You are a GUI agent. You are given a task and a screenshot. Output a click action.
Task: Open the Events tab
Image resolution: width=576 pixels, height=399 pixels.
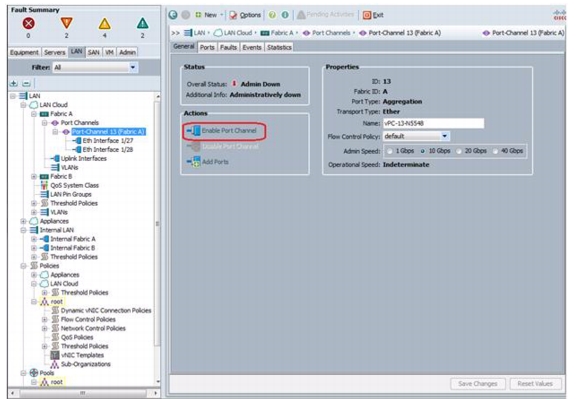pos(252,47)
